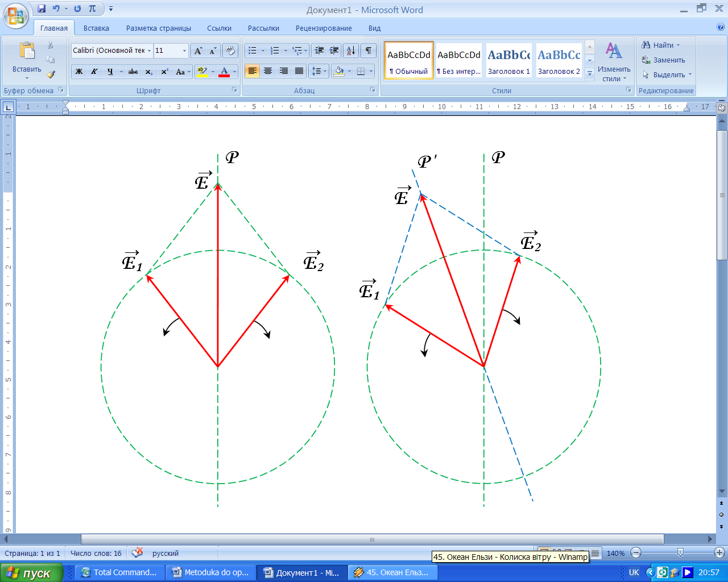This screenshot has width=728, height=582.
Task: Open the font size 11 dropdown
Action: (x=184, y=51)
